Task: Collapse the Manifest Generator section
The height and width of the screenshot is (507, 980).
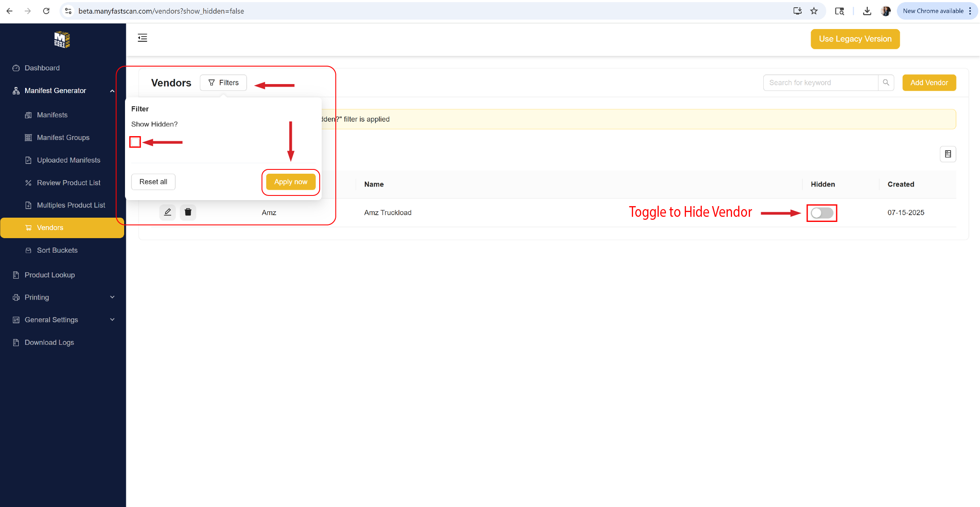Action: (112, 90)
